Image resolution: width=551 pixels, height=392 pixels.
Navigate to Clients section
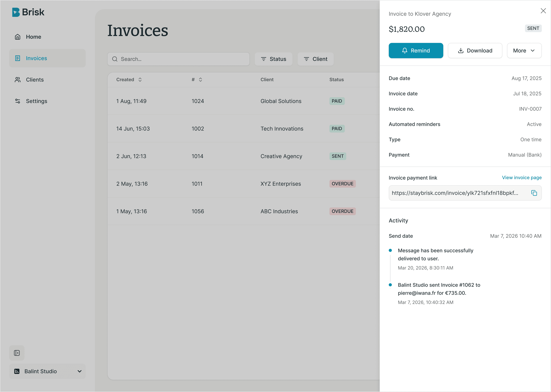47,80
